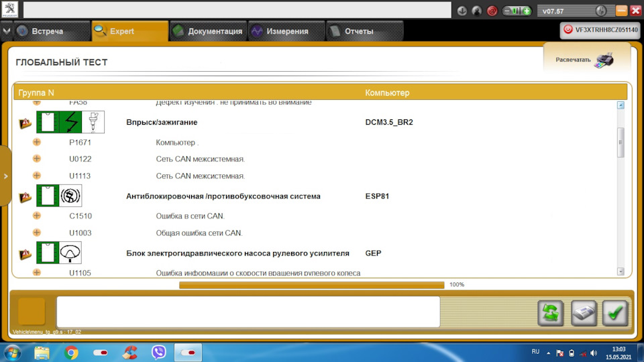Open the Встреча tab
The width and height of the screenshot is (644, 362).
(x=52, y=32)
